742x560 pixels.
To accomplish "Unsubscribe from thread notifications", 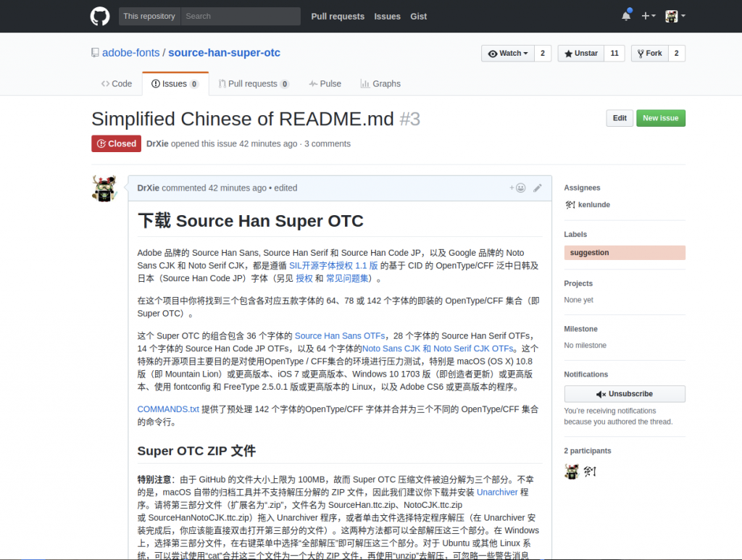I will (x=625, y=394).
